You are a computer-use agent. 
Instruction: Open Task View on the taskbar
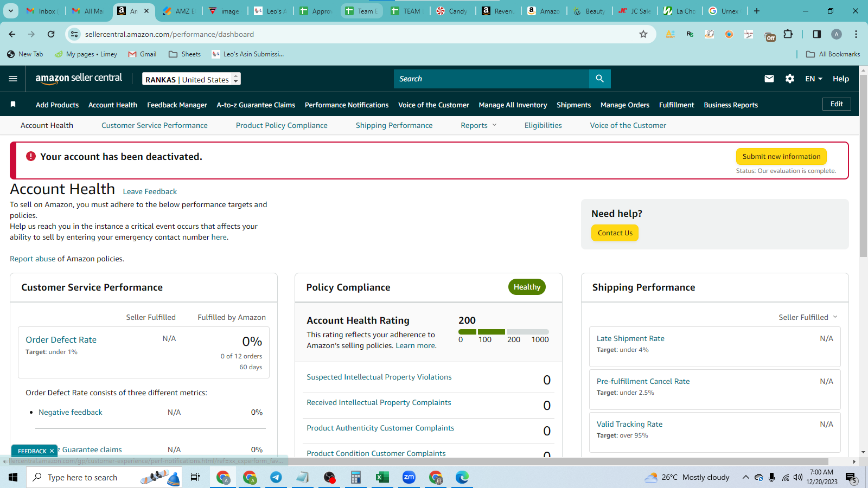coord(195,477)
